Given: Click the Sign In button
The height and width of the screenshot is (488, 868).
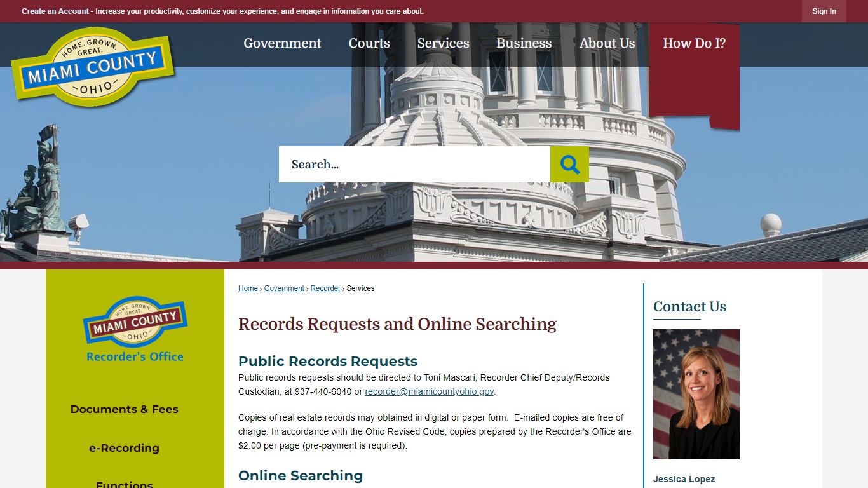Looking at the screenshot, I should pos(824,11).
